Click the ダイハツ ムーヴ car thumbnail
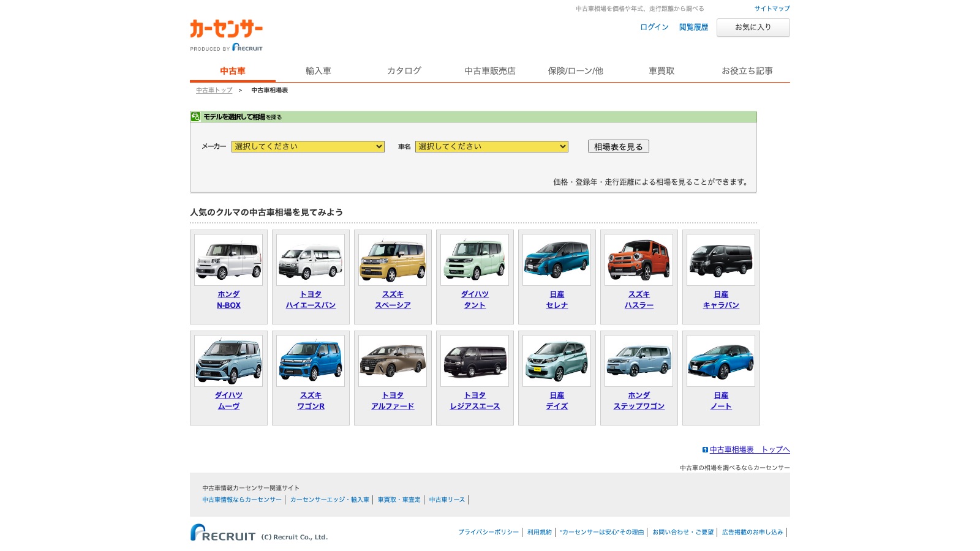 pos(228,361)
